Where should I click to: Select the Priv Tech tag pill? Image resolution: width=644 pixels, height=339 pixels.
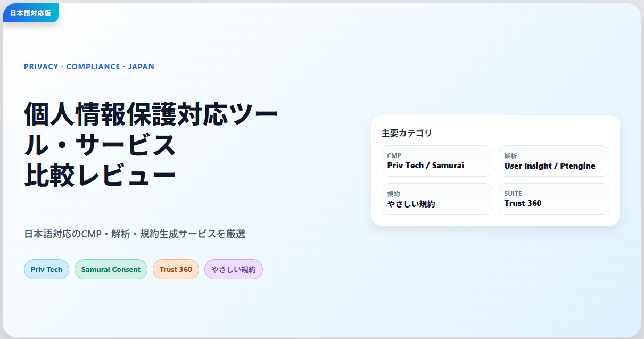pyautogui.click(x=46, y=269)
